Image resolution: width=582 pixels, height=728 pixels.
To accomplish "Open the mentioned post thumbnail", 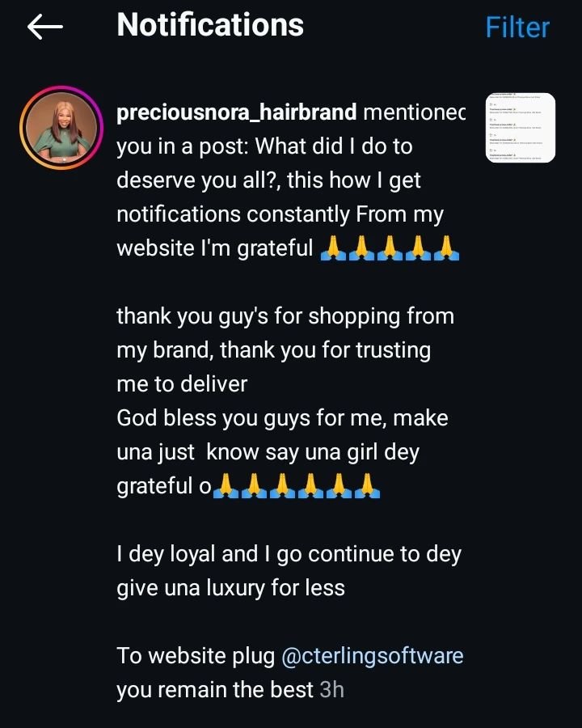I will point(521,128).
